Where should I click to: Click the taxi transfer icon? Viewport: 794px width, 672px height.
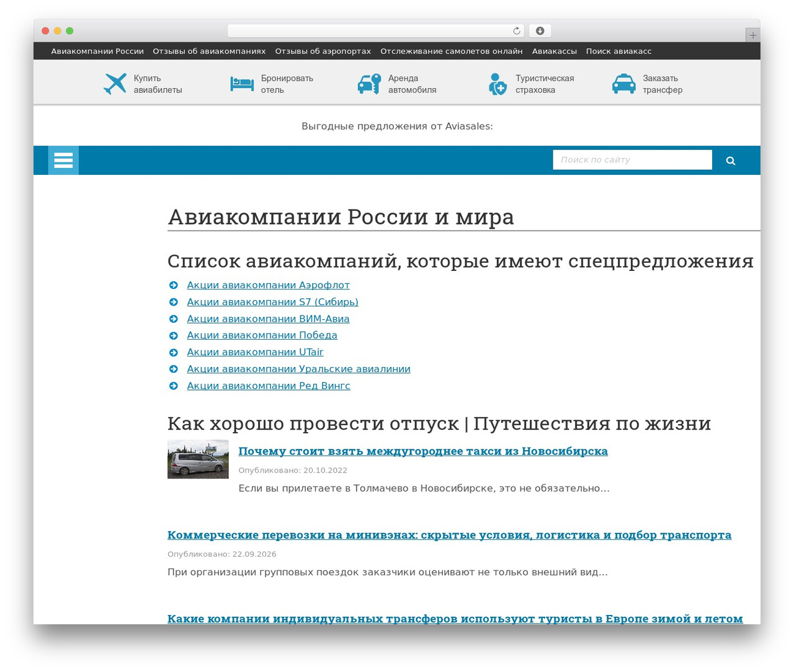coord(624,84)
